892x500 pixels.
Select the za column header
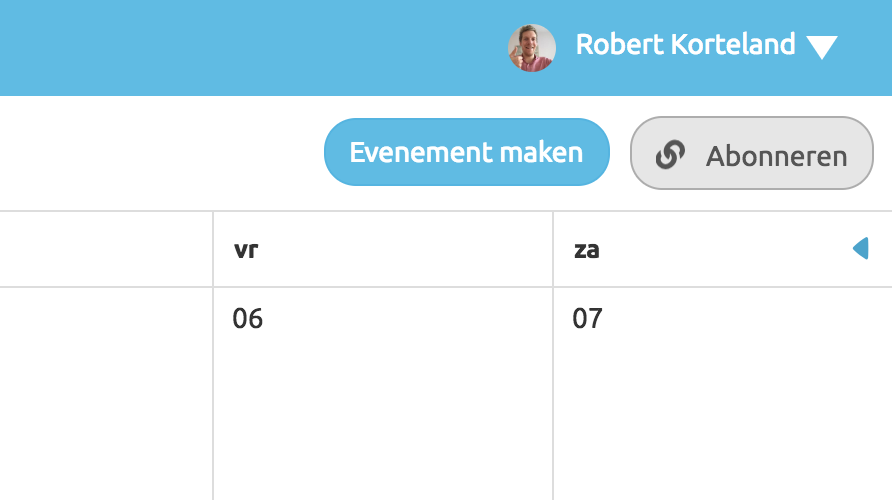[x=700, y=250]
